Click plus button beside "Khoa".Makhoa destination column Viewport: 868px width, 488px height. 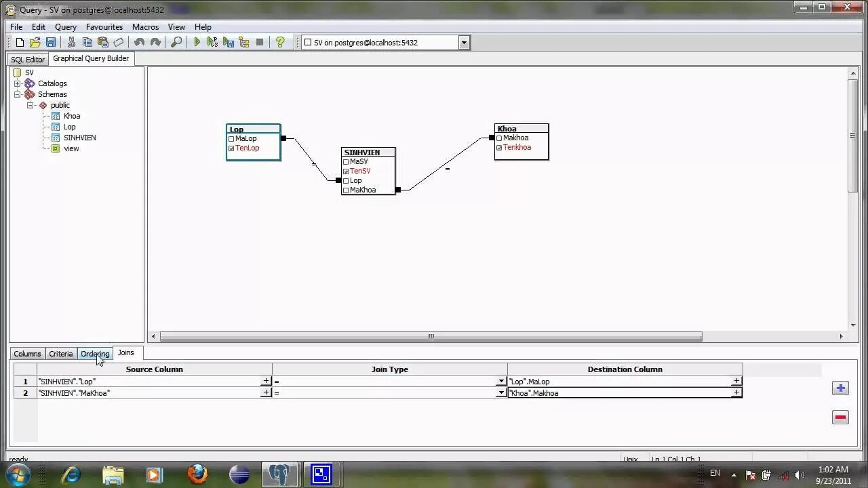pyautogui.click(x=736, y=393)
